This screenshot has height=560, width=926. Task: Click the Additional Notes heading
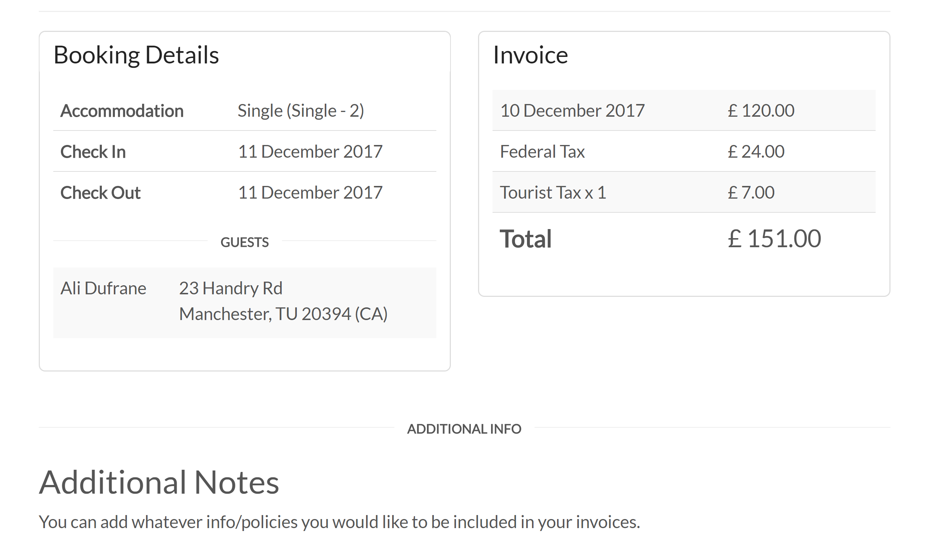tap(159, 482)
